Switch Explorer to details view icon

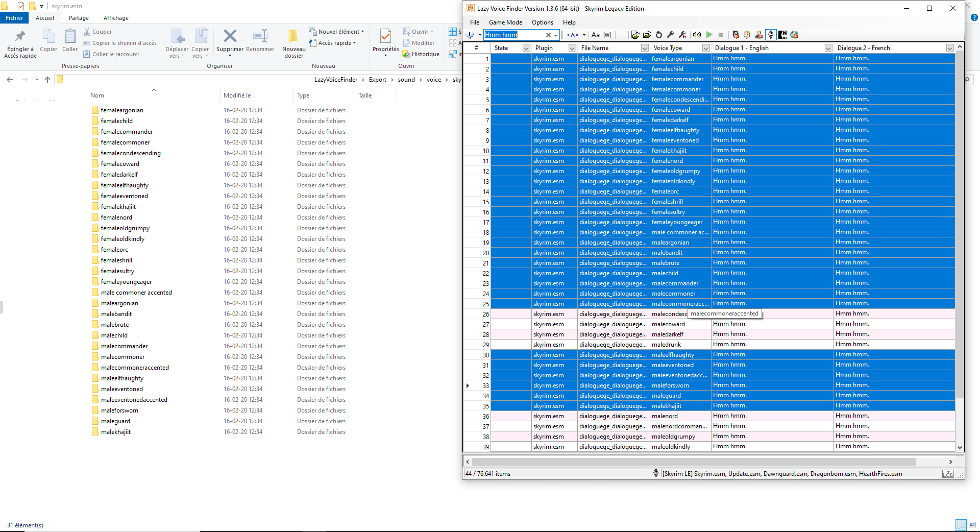click(x=961, y=525)
